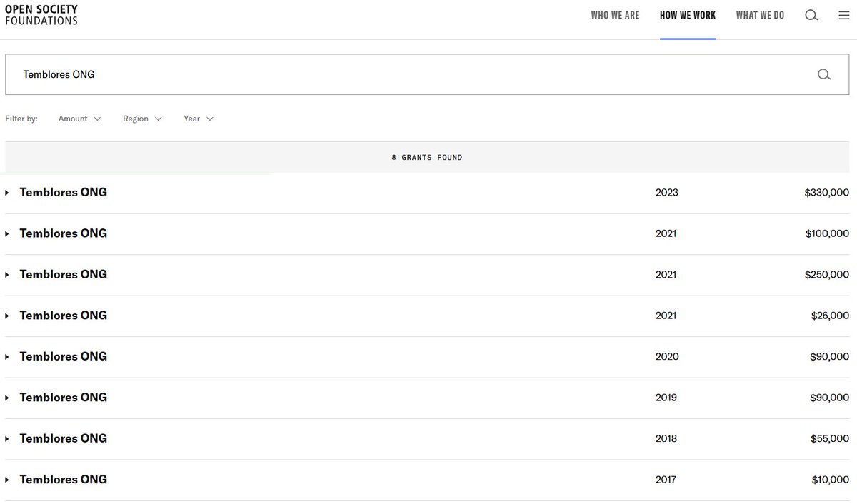Click the $10,000 amount
Image resolution: width=857 pixels, height=504 pixels.
(x=831, y=480)
